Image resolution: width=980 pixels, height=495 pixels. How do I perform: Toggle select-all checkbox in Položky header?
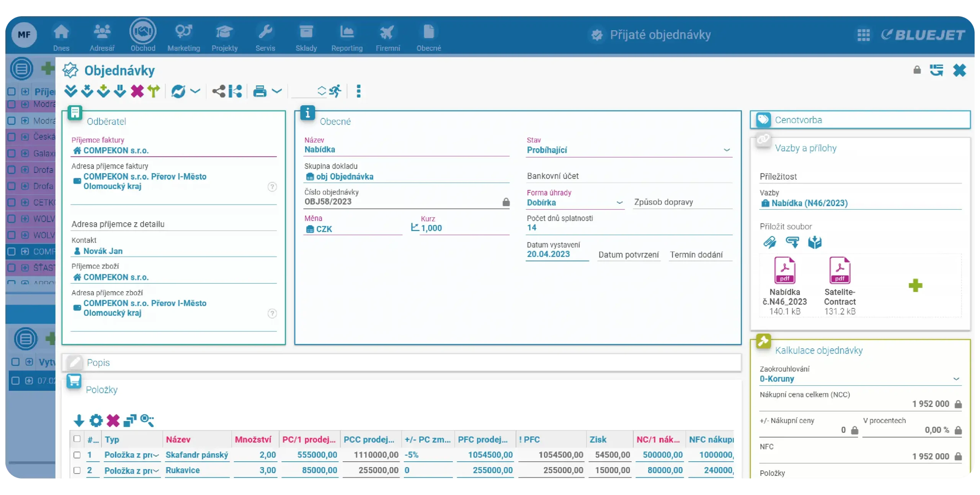(77, 439)
